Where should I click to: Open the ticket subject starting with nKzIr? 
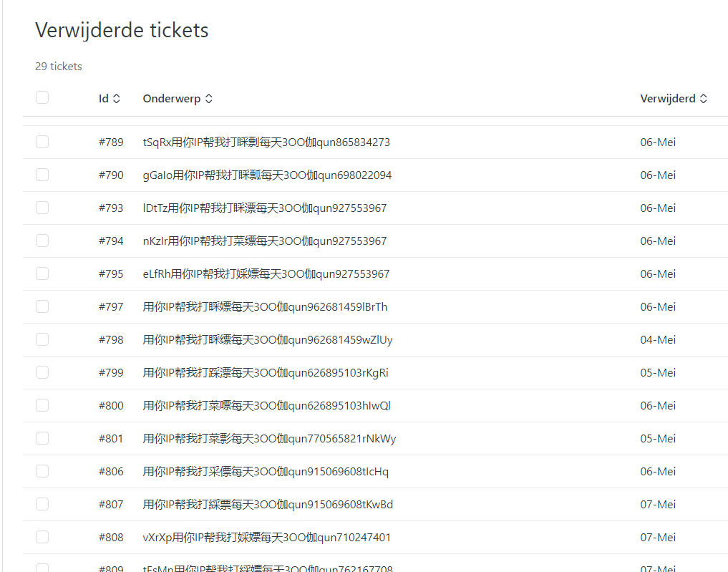(x=265, y=241)
